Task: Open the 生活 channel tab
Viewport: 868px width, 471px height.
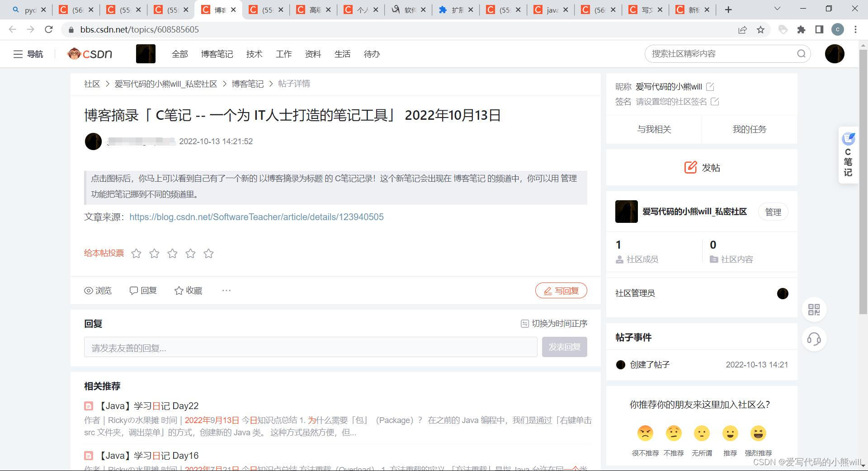Action: pos(342,54)
